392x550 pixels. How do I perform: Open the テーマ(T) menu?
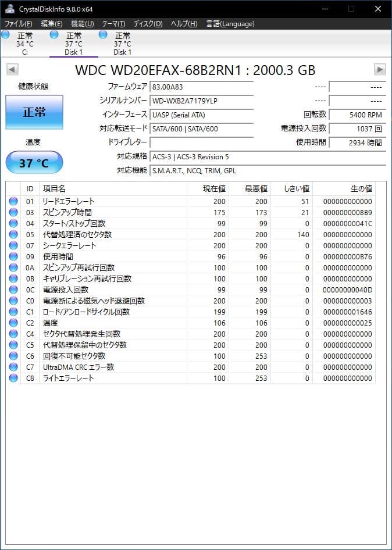(114, 24)
